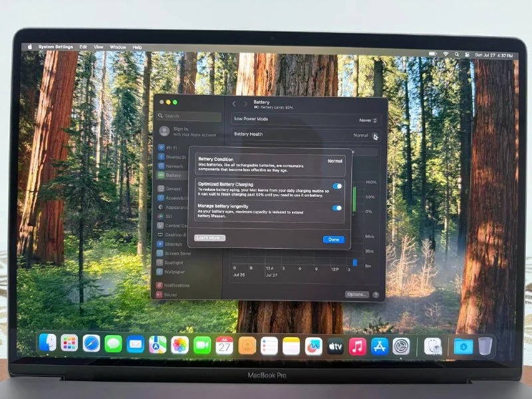The width and height of the screenshot is (532, 399).
Task: Click the Learn More button
Action: (209, 238)
